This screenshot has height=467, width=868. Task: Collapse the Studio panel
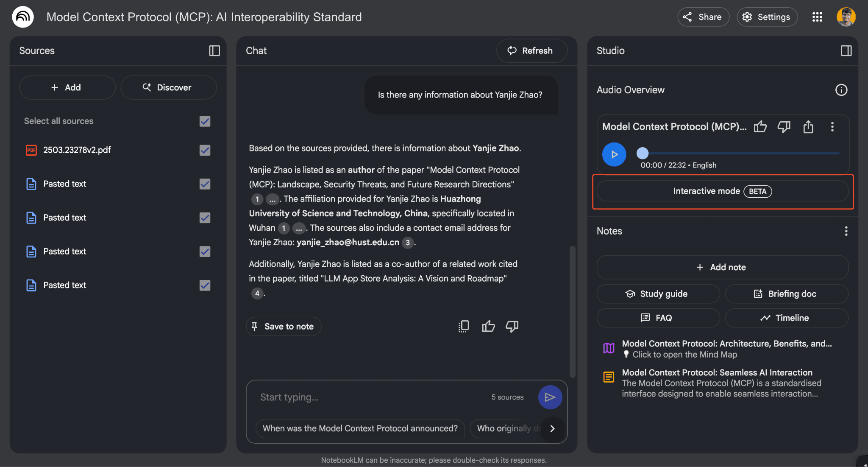(846, 51)
